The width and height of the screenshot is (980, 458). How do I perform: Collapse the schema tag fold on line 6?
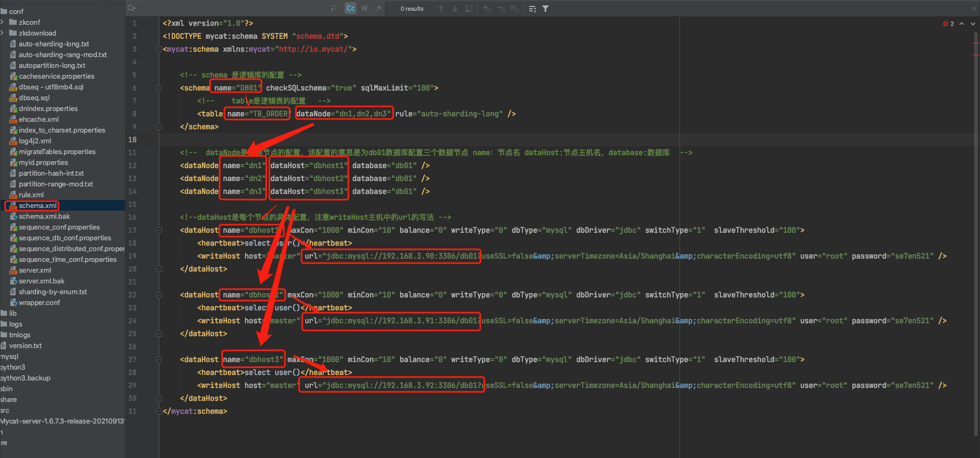(x=159, y=88)
